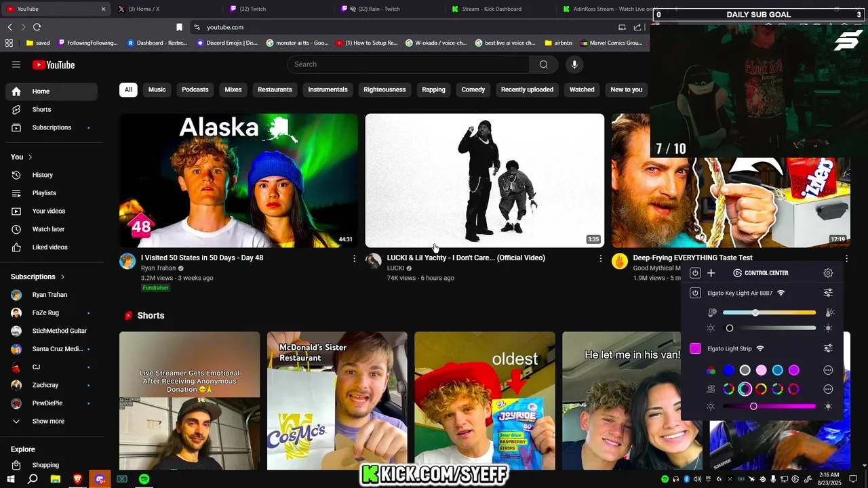Open the I Visited 50 States video title
This screenshot has height=488, width=868.
202,258
